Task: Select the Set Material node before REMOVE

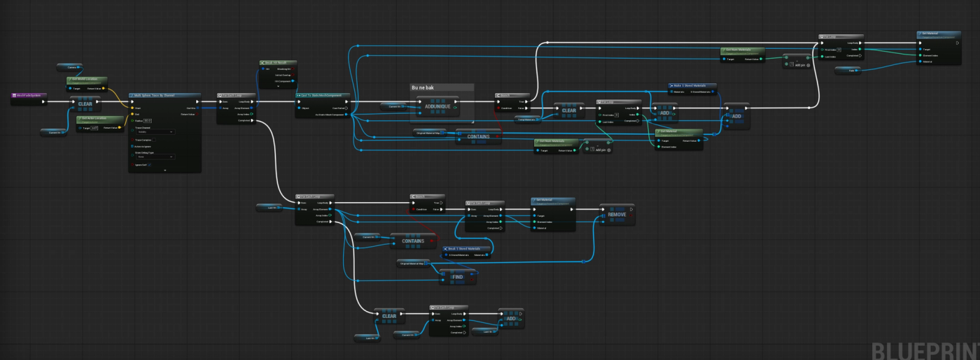Action: 553,214
